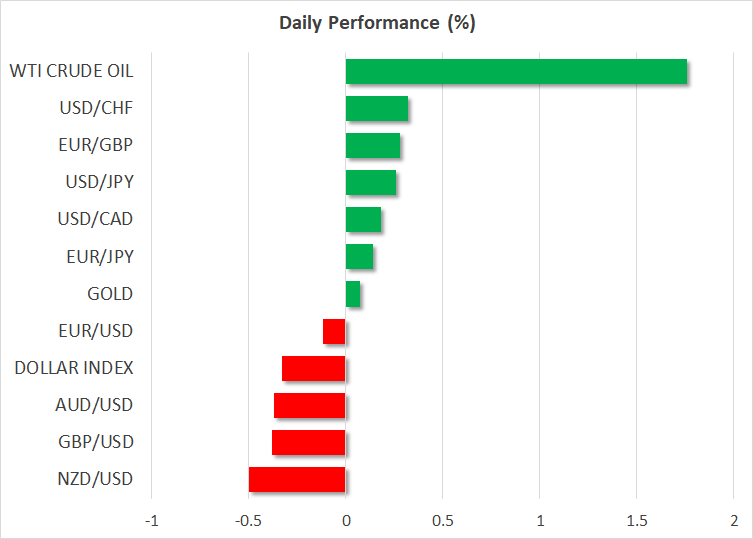753x539 pixels.
Task: Click the Dollar Index red bar
Action: coord(314,368)
